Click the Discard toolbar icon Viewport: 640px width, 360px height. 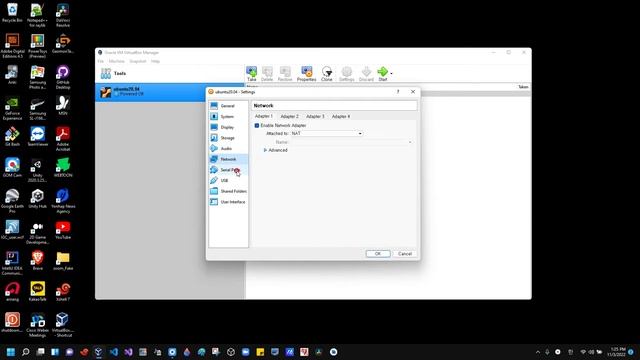[x=366, y=74]
